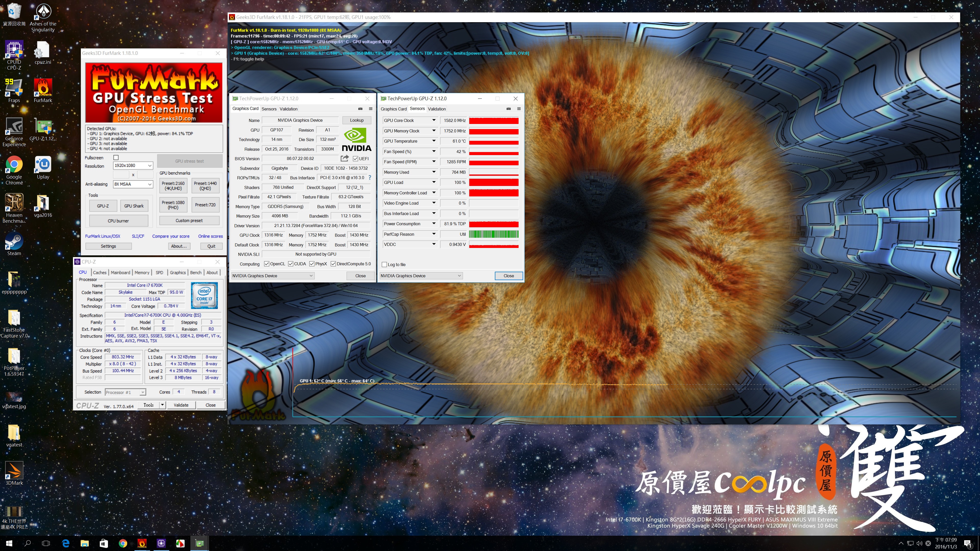Open the 3DMark desktop icon

(14, 473)
